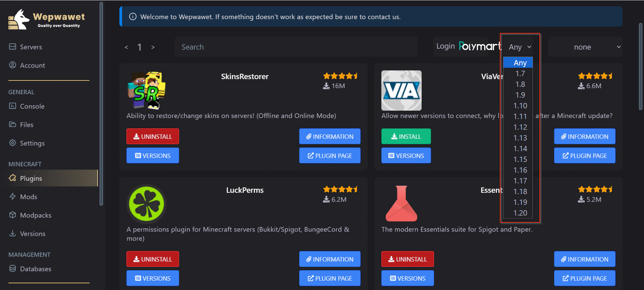Image resolution: width=644 pixels, height=290 pixels.
Task: Choose version 1.15 in list
Action: pos(518,159)
